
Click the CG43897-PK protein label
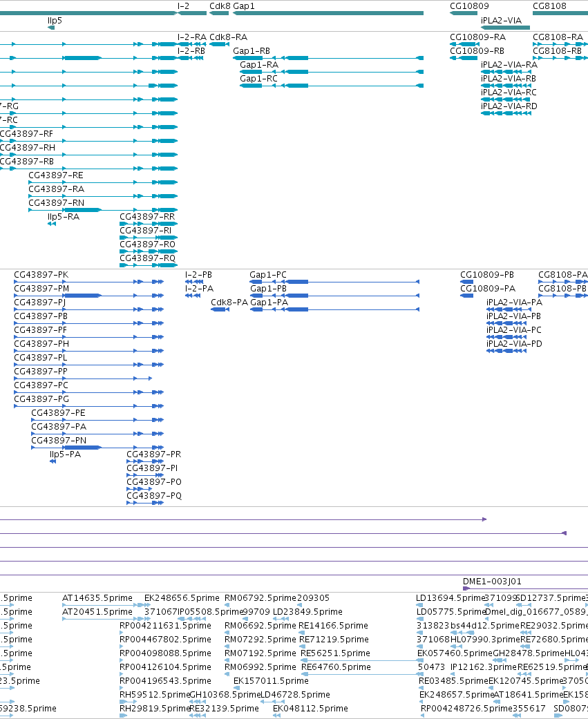point(41,275)
